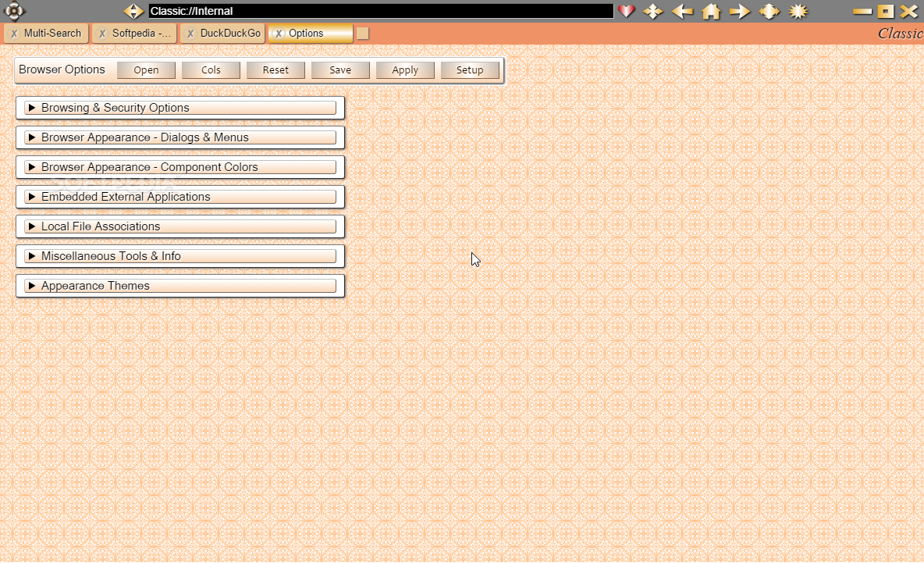Open the home page icon

[711, 11]
